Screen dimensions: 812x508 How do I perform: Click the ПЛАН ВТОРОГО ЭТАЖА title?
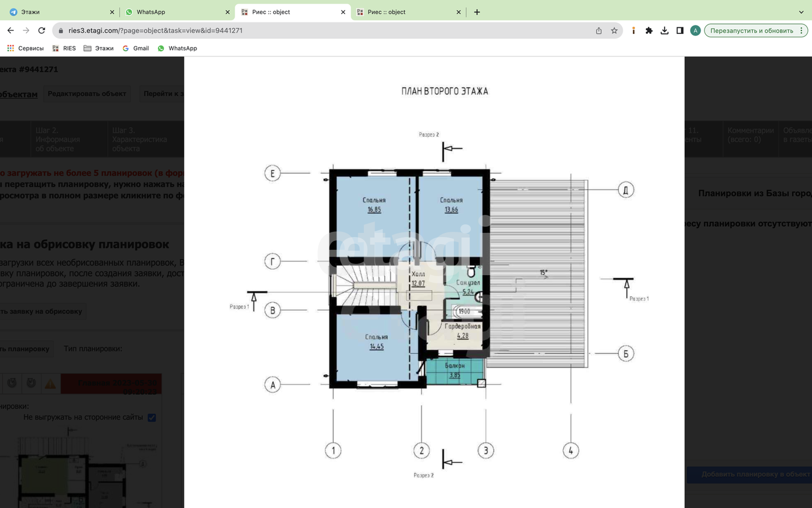[x=444, y=91]
